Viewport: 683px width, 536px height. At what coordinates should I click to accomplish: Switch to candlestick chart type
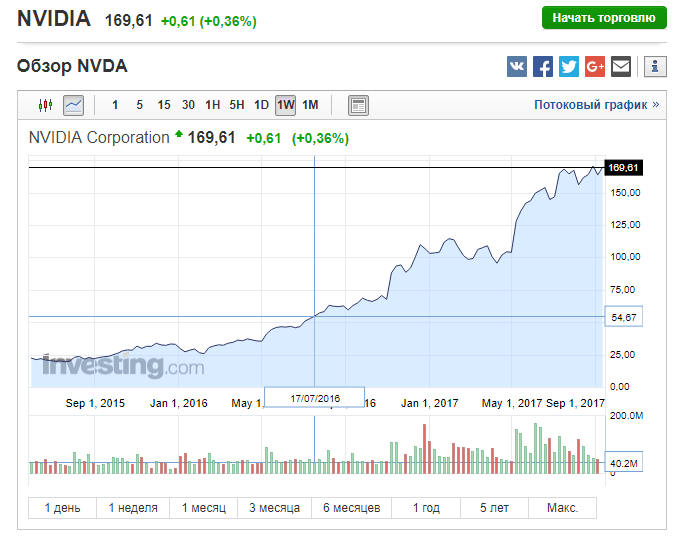[45, 105]
